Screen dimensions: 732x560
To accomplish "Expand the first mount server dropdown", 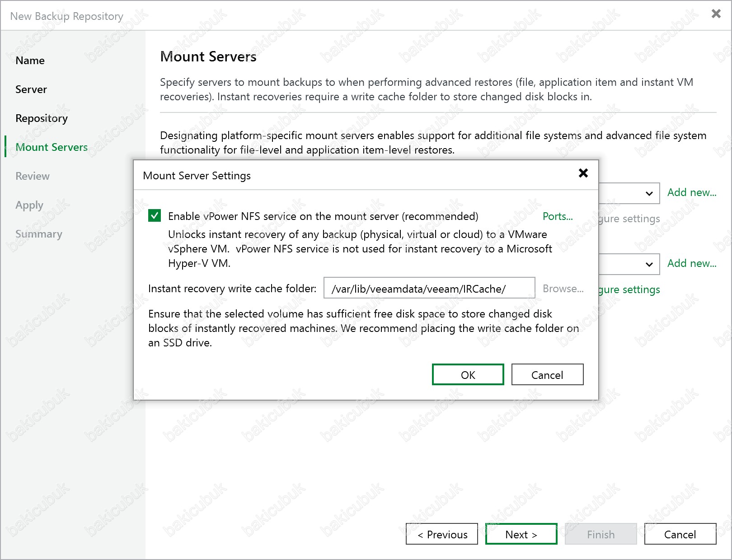I will 649,193.
